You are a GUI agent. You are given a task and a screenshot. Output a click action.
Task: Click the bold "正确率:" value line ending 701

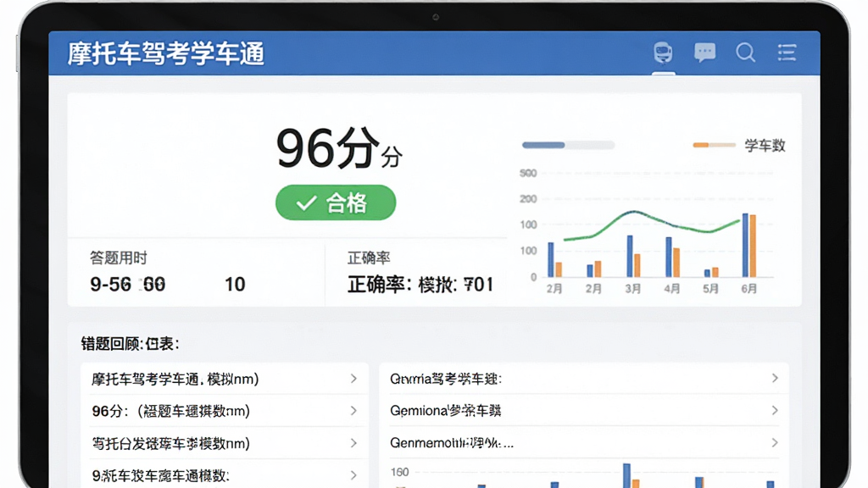420,285
